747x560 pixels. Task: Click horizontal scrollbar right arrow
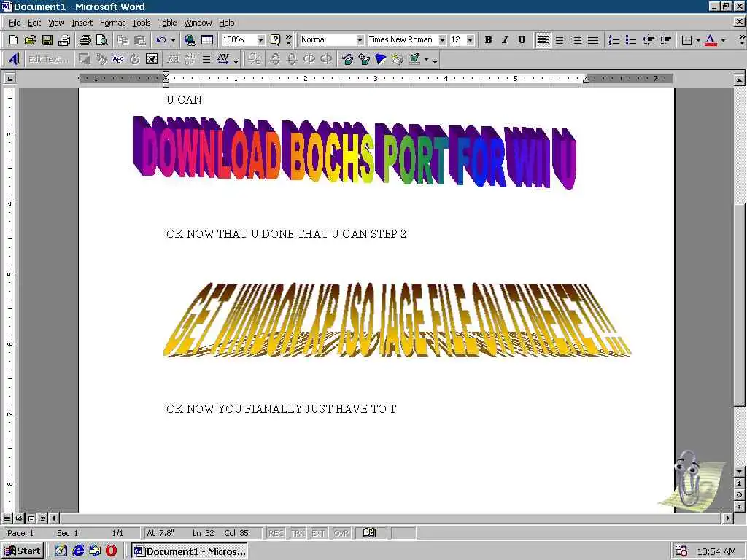727,518
